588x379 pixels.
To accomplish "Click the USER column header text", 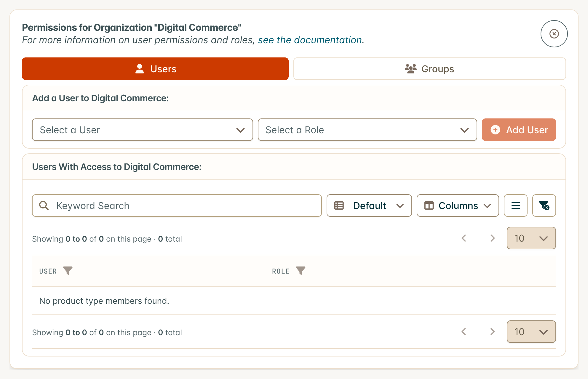I will coord(48,271).
